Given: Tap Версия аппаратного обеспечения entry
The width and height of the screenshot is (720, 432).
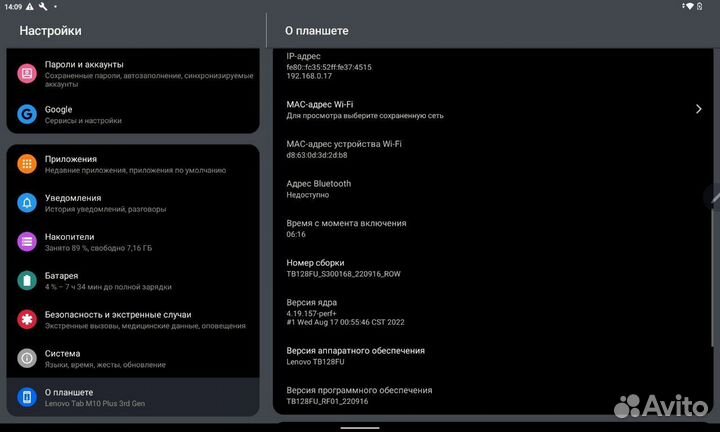Looking at the screenshot, I should [493, 356].
